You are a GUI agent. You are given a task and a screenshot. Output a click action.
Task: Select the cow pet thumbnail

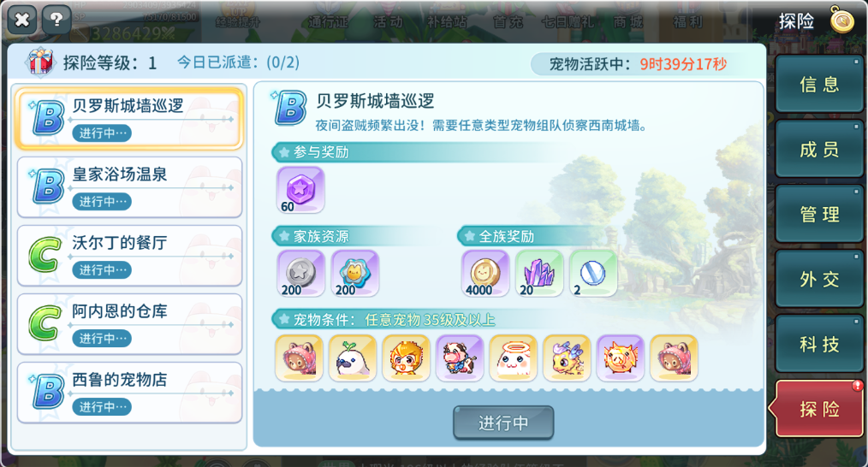(x=460, y=358)
